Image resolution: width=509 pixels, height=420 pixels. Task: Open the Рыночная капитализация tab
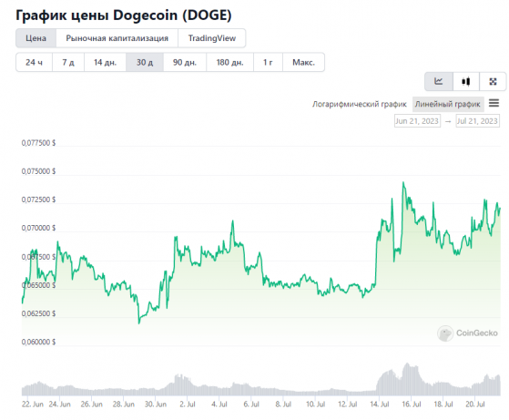[x=117, y=38]
